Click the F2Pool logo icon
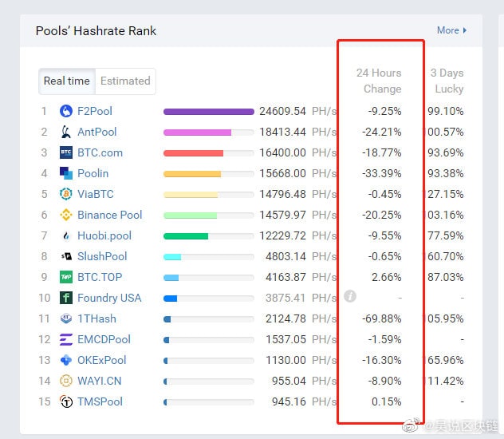The height and width of the screenshot is (439, 504). coord(66,111)
